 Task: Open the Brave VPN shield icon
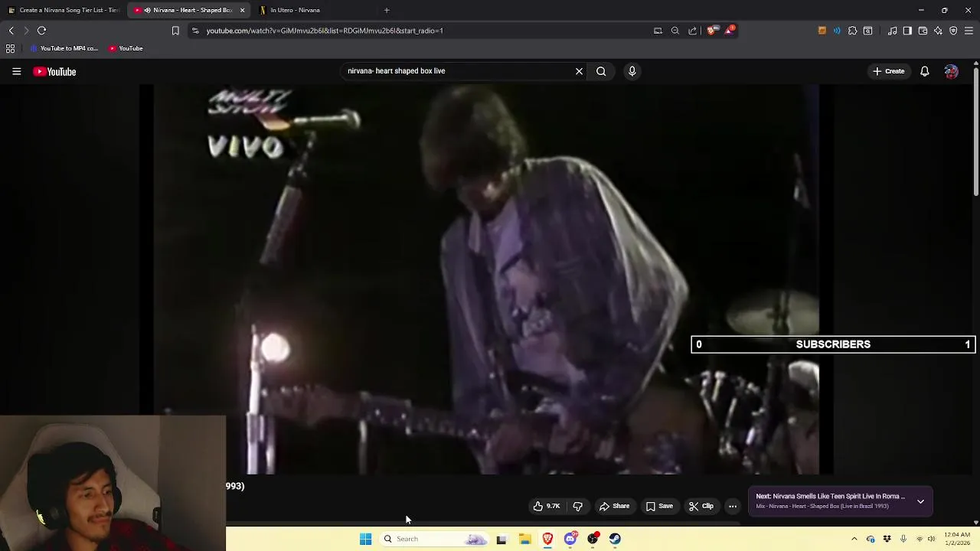pyautogui.click(x=953, y=31)
